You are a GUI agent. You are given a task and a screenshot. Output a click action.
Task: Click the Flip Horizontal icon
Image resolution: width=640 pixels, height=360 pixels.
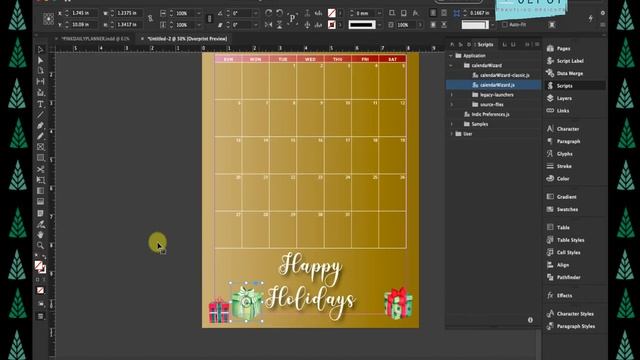point(268,25)
